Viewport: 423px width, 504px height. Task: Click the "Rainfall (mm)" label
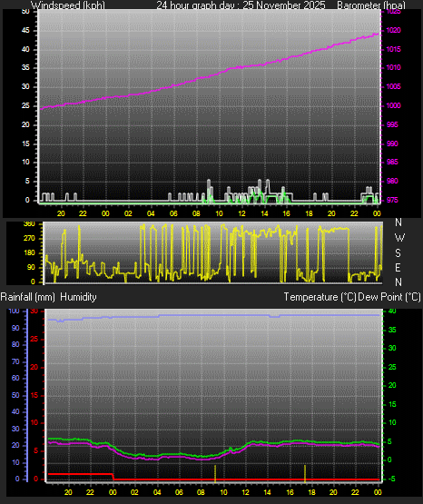click(x=27, y=297)
